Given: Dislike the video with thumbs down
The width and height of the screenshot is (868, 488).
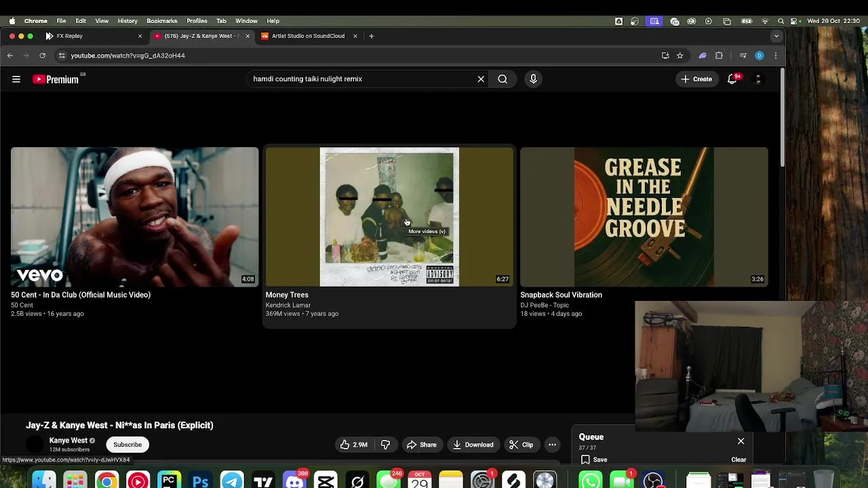Looking at the screenshot, I should pyautogui.click(x=385, y=445).
